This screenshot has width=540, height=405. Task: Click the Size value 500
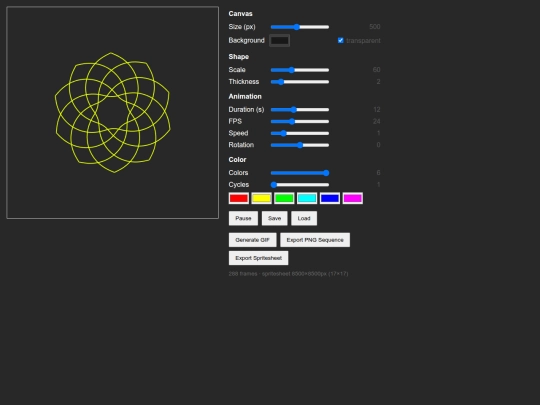pyautogui.click(x=375, y=27)
